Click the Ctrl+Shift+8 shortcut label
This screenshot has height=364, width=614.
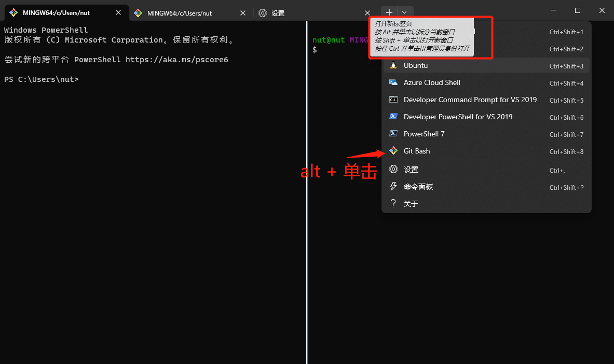pos(566,151)
